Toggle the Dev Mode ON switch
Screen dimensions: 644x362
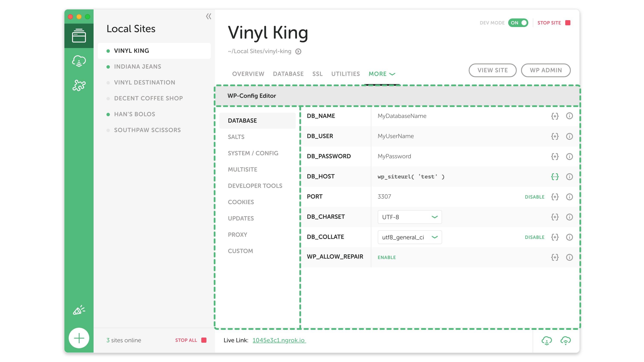click(x=518, y=23)
